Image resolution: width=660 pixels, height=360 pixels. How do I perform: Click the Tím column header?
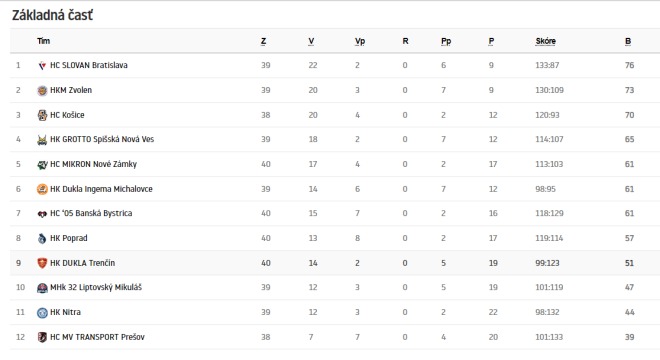[43, 41]
